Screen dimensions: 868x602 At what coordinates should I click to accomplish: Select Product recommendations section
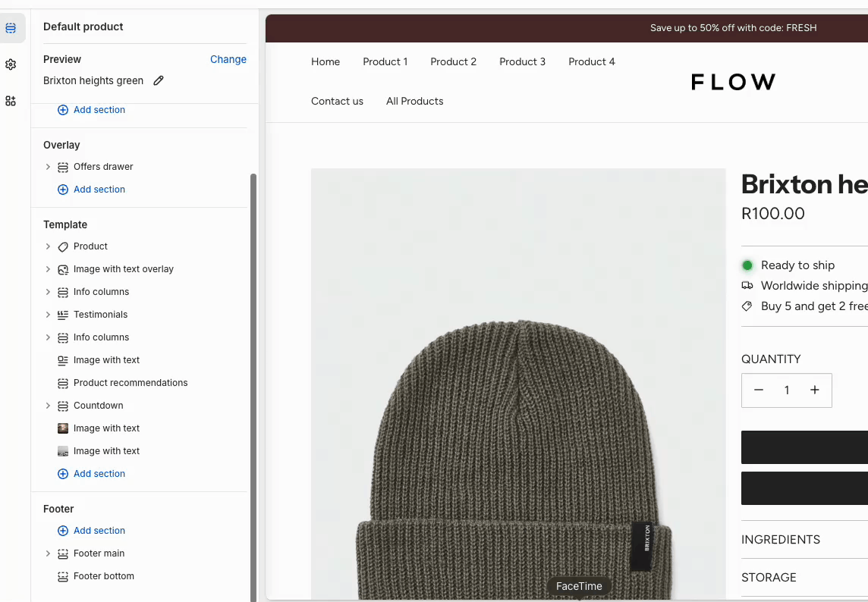pyautogui.click(x=131, y=383)
